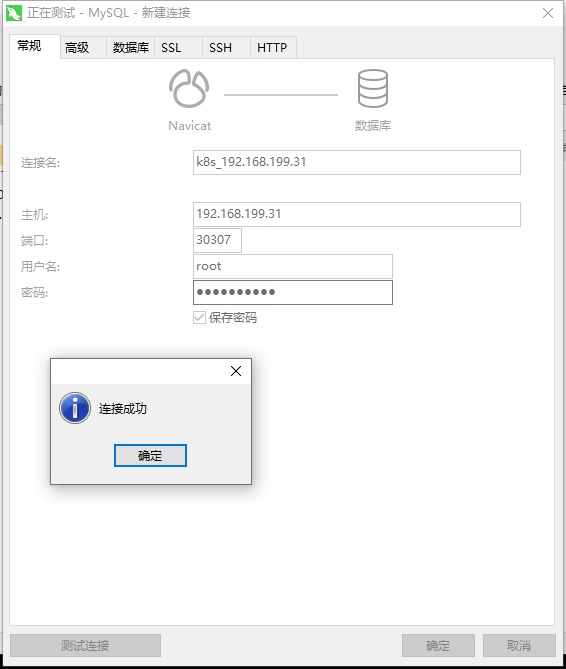566x669 pixels.
Task: Click the 密码 password field
Action: click(x=293, y=292)
